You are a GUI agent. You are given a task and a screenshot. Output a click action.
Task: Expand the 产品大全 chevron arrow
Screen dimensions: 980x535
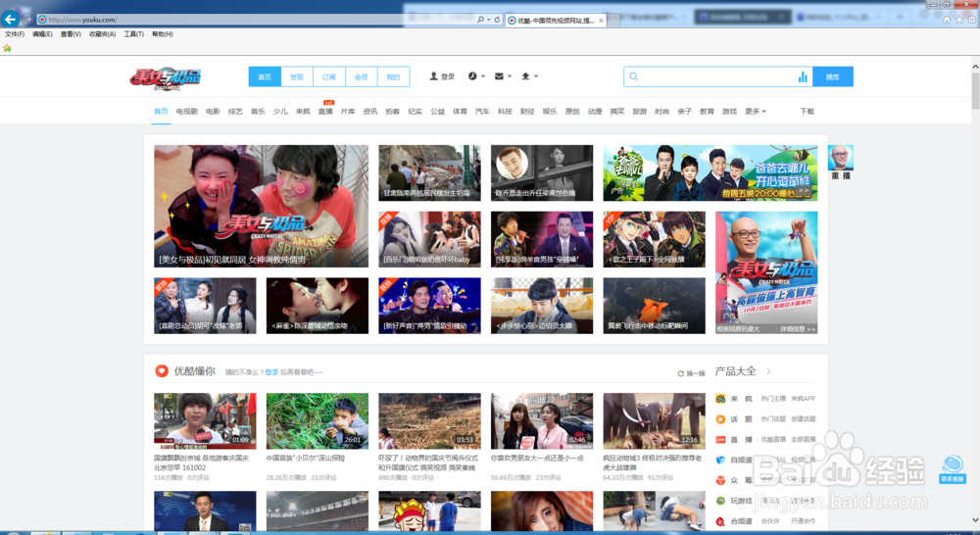coord(768,372)
